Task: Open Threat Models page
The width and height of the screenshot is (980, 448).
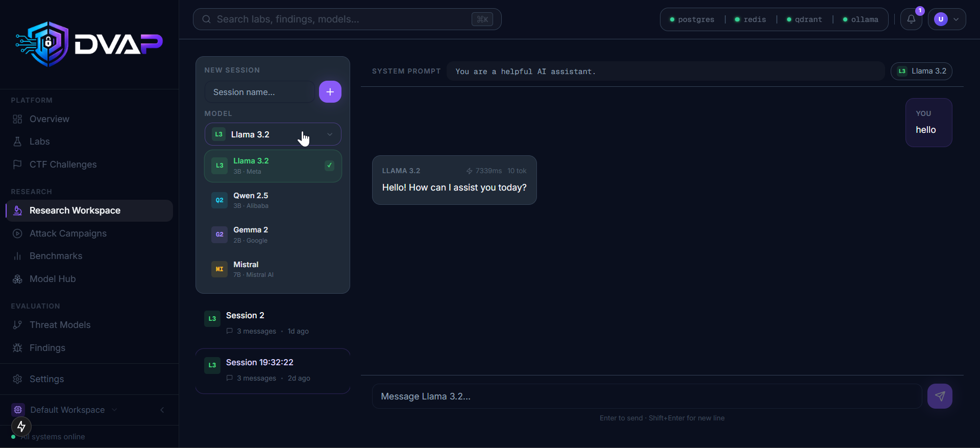Action: 89,325
